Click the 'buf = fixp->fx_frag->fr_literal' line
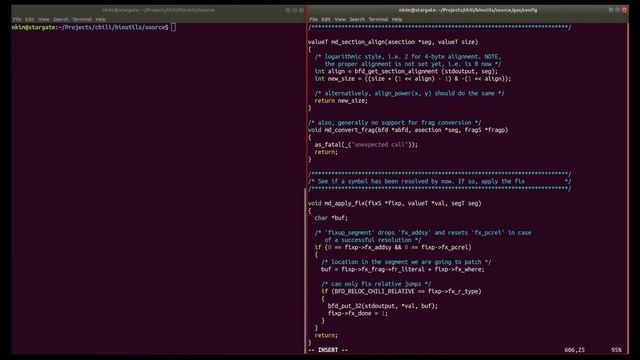The height and width of the screenshot is (360, 640). 403,269
